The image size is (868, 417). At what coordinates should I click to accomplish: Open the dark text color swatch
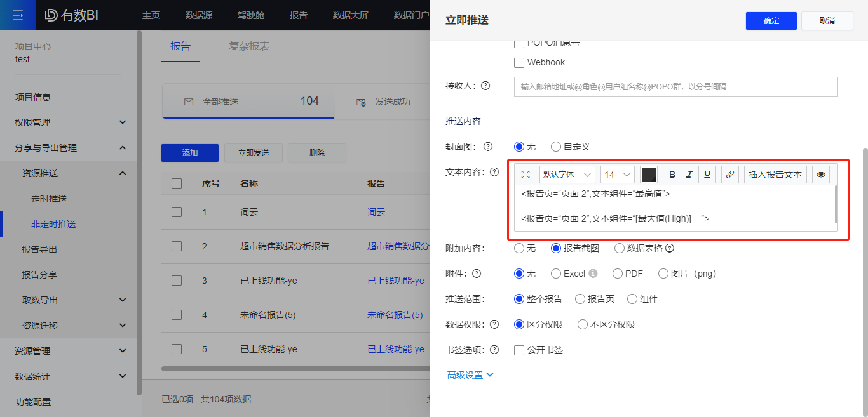[648, 175]
